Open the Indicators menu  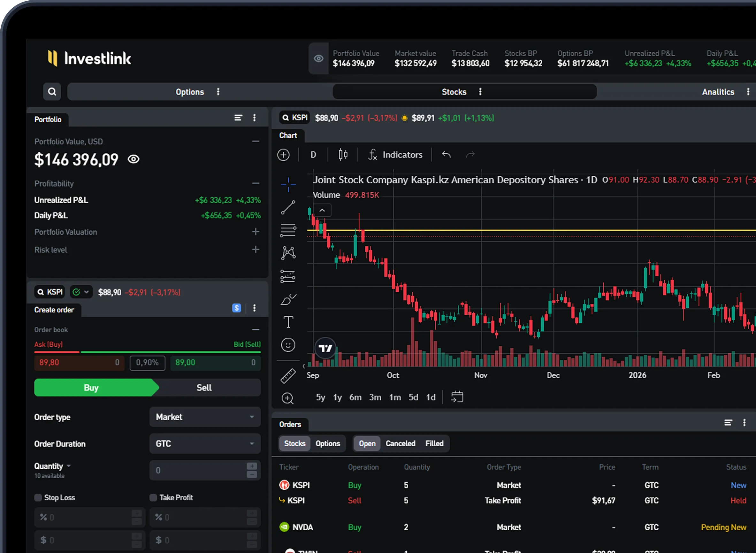pyautogui.click(x=395, y=155)
